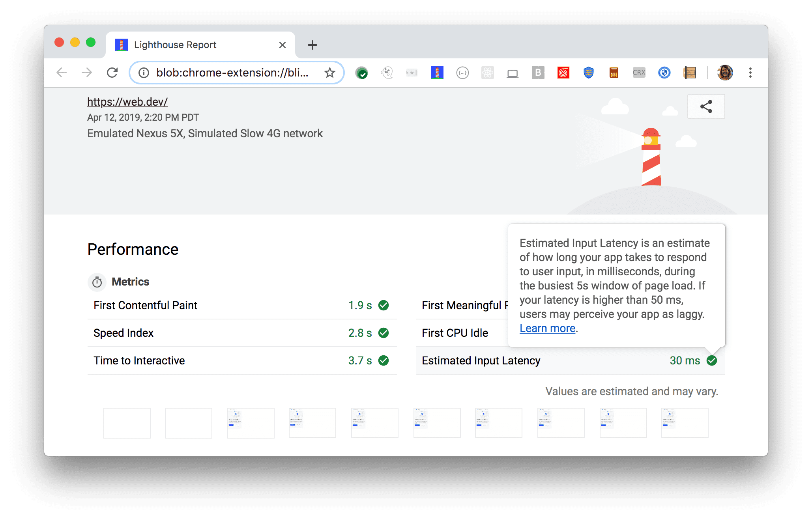Click the shield security extension icon
Image resolution: width=812 pixels, height=519 pixels.
[x=586, y=72]
